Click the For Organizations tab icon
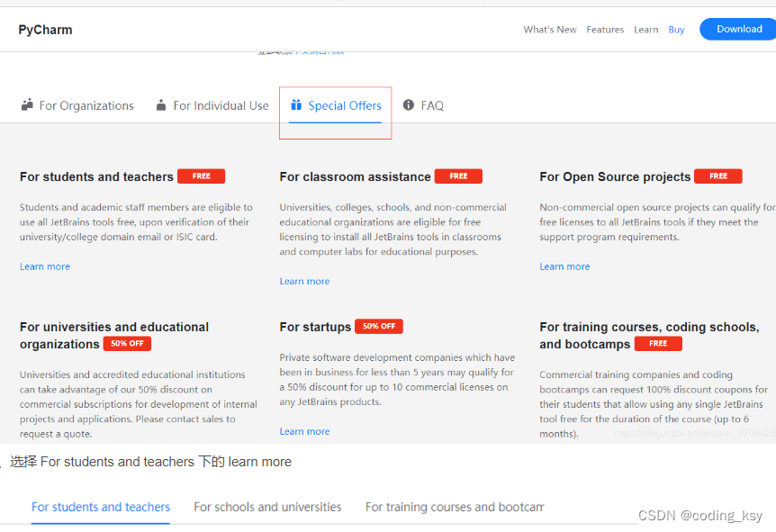776x532 pixels. pos(27,105)
